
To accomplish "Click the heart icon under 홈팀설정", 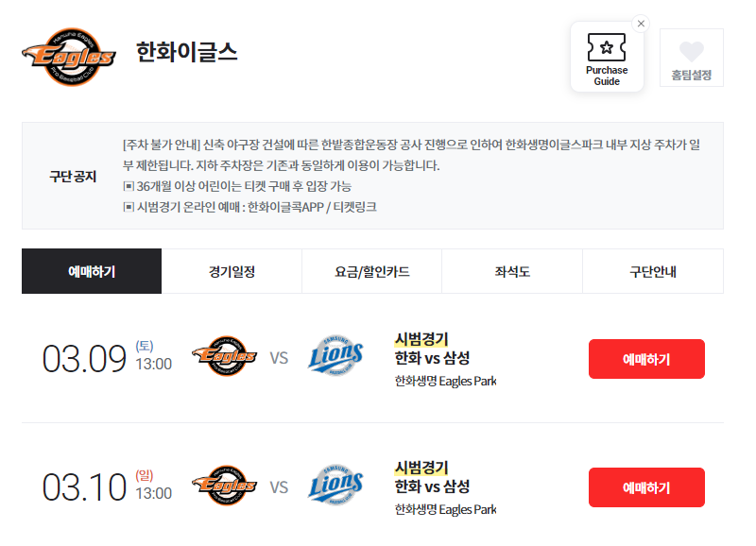I will coord(691,51).
